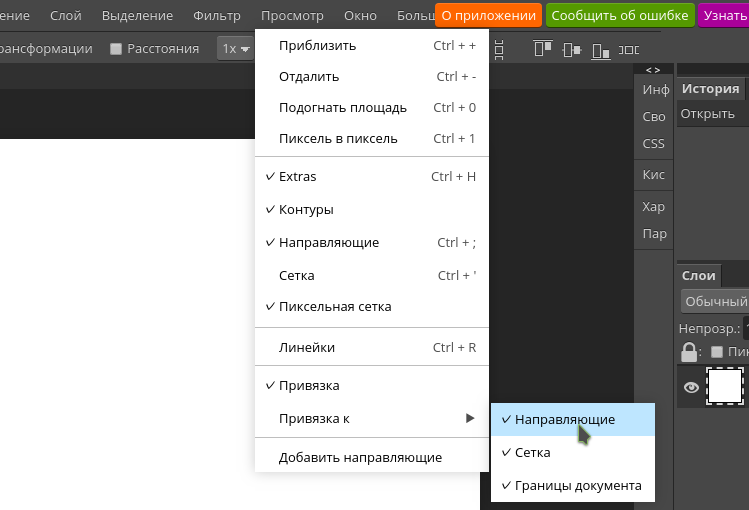Open the 1x zoom dropdown
Image resolution: width=749 pixels, height=510 pixels.
(x=235, y=49)
